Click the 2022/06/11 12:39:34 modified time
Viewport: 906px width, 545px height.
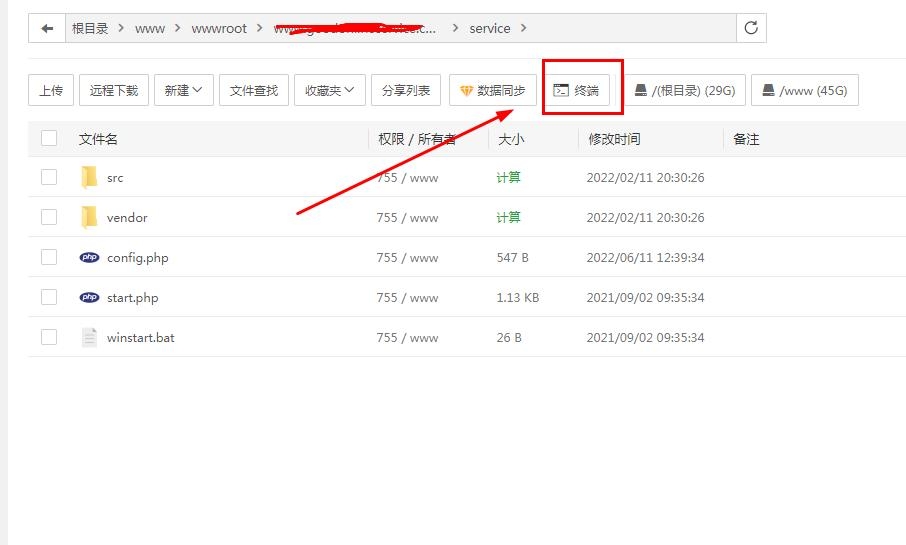645,258
